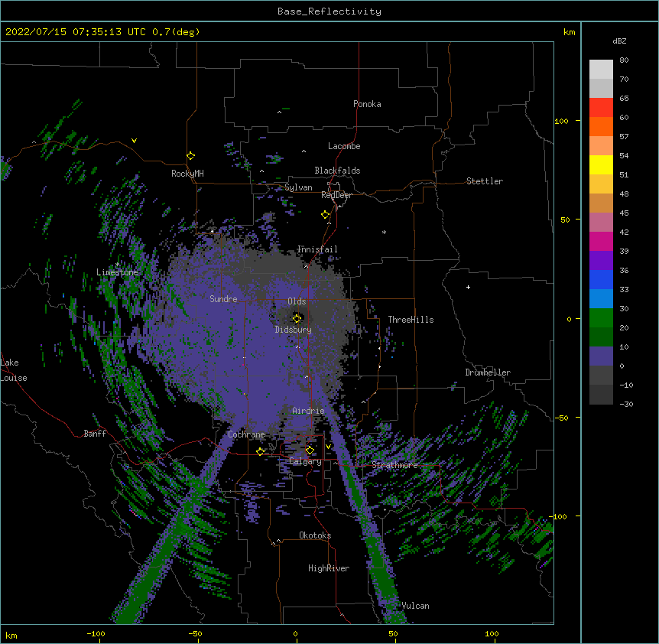This screenshot has width=659, height=644.
Task: Click the Blackfalds map label
Action: click(337, 171)
